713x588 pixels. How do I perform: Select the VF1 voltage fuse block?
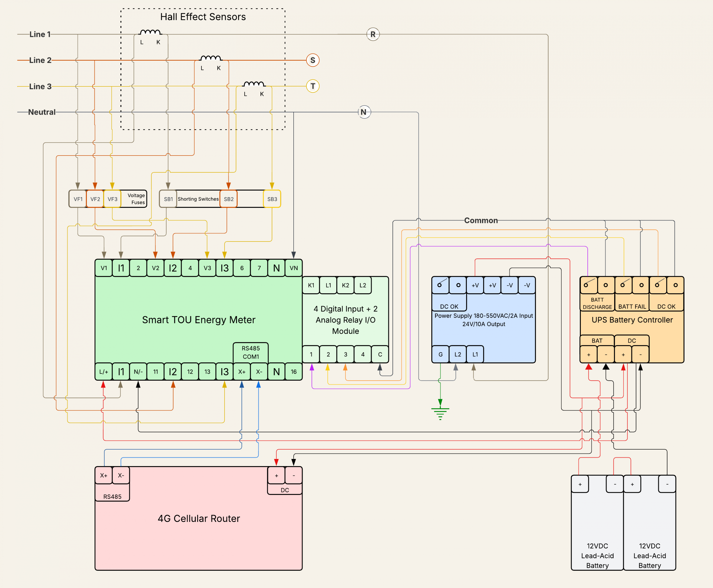pos(78,199)
